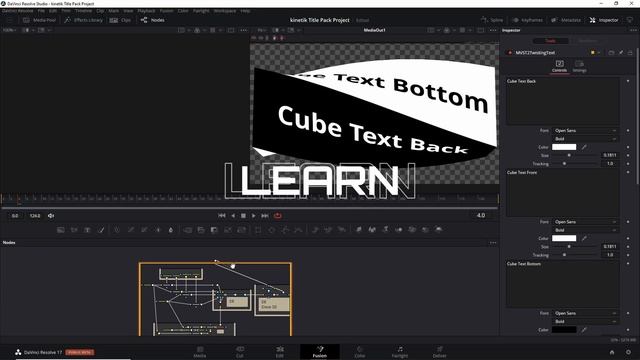640x360 pixels.
Task: Switch to the Color page
Action: (x=360, y=352)
